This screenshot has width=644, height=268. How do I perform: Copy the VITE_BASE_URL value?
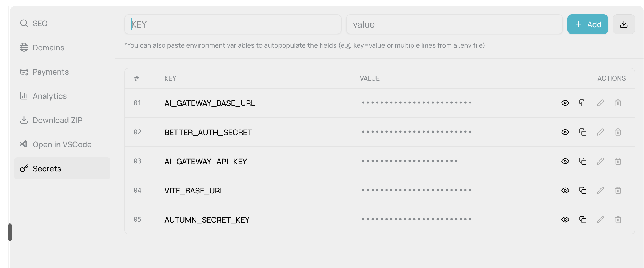pos(583,190)
